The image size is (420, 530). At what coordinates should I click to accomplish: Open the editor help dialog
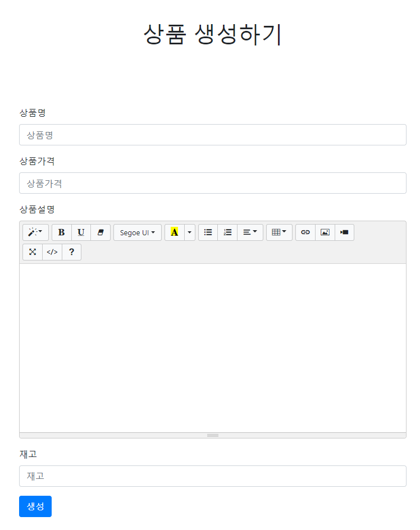(72, 252)
